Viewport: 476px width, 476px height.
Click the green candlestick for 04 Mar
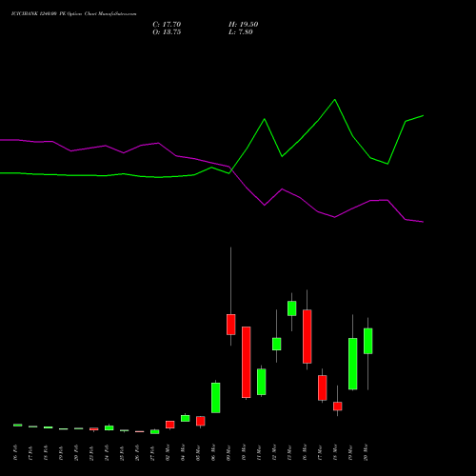point(186,418)
